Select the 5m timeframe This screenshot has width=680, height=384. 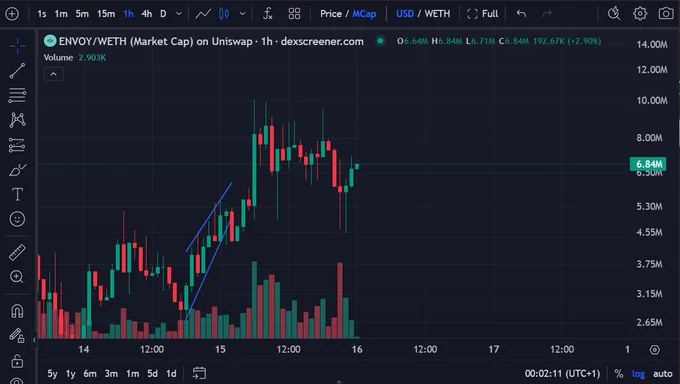click(82, 14)
